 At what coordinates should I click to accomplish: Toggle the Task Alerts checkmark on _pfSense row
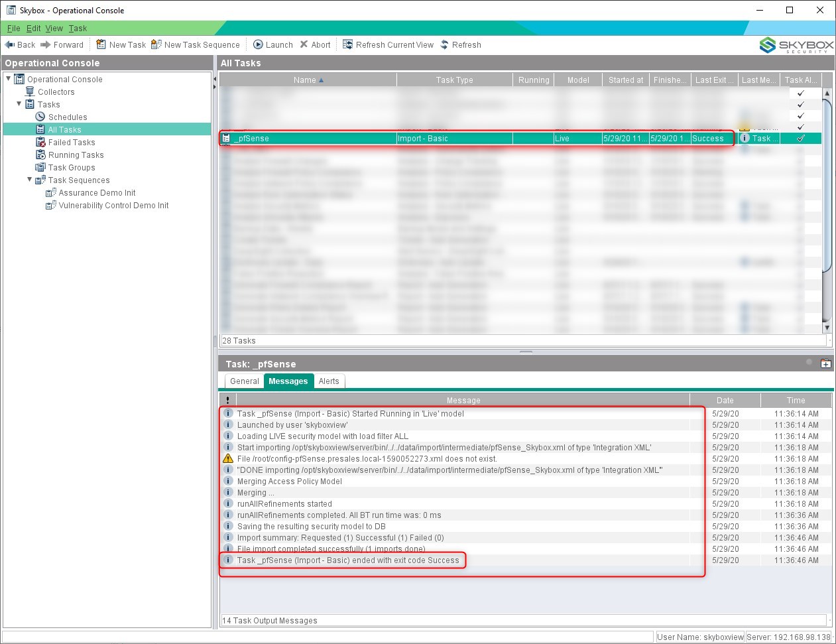(801, 138)
